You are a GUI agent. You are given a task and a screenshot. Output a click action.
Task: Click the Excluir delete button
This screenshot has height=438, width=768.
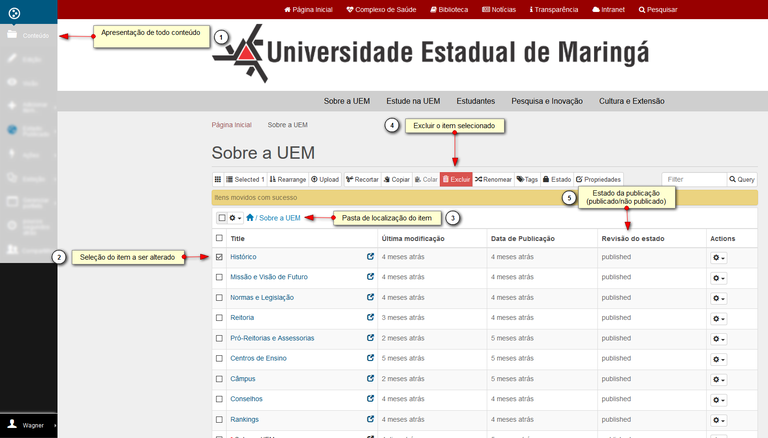click(x=456, y=179)
